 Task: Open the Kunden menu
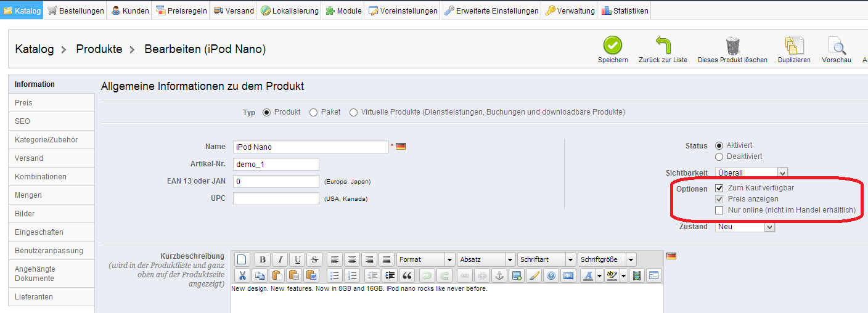130,10
